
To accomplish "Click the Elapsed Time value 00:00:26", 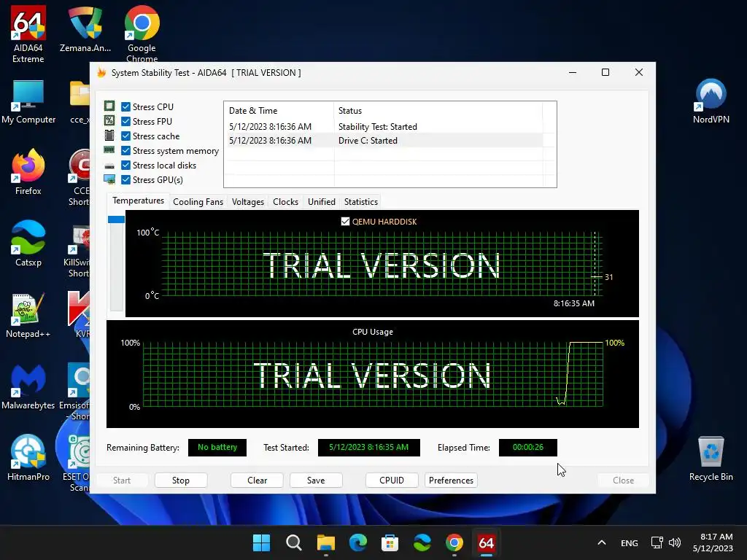I will pyautogui.click(x=528, y=447).
